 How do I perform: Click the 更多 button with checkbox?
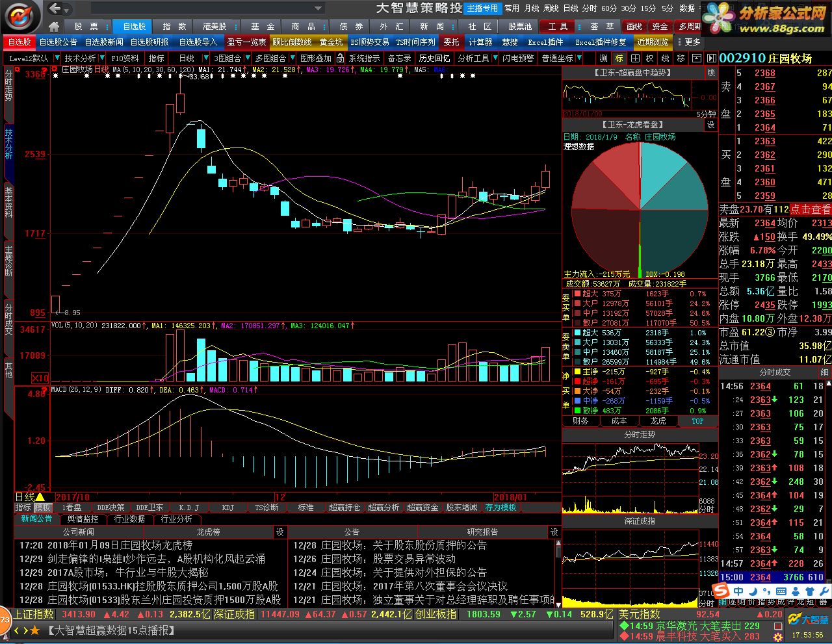tap(688, 42)
